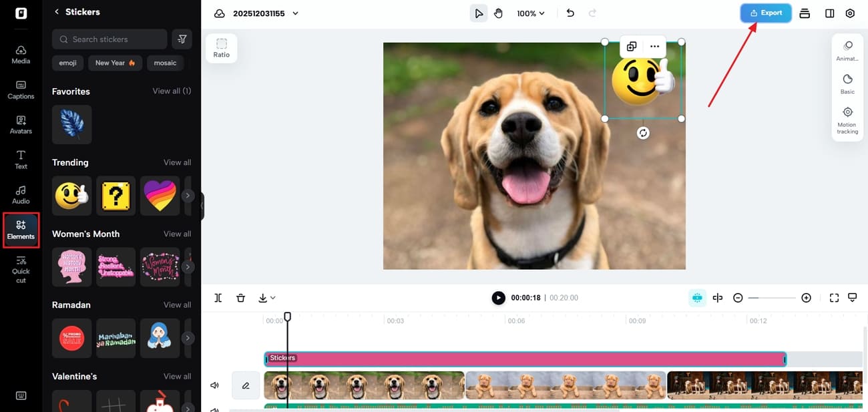
Task: Open the Quick cut tool
Action: point(20,267)
